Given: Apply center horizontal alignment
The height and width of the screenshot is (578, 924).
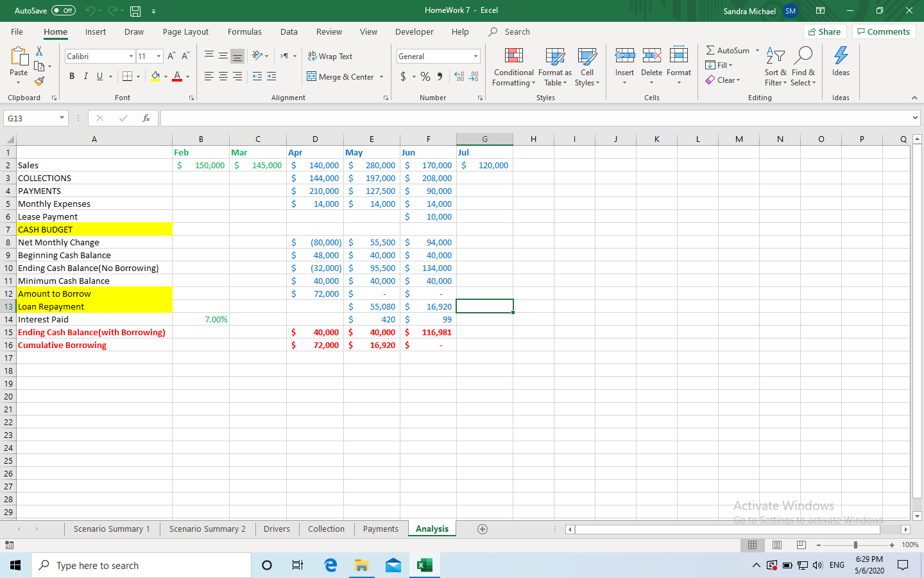Looking at the screenshot, I should 223,76.
